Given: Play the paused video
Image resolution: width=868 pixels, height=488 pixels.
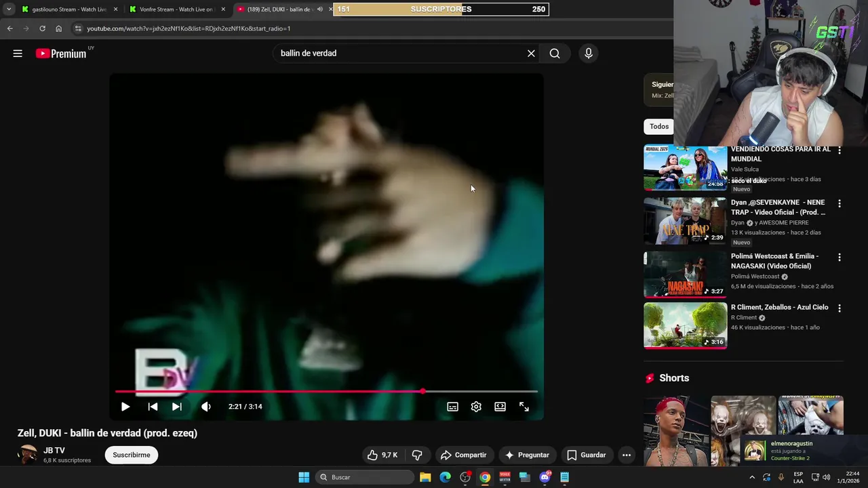Looking at the screenshot, I should [125, 407].
